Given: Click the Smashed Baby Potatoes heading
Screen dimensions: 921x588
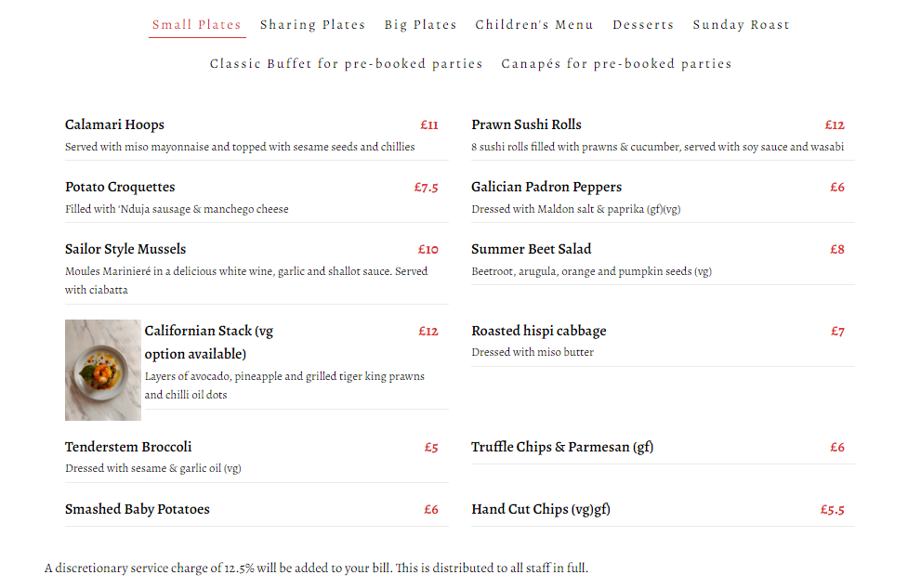Looking at the screenshot, I should pyautogui.click(x=138, y=509).
